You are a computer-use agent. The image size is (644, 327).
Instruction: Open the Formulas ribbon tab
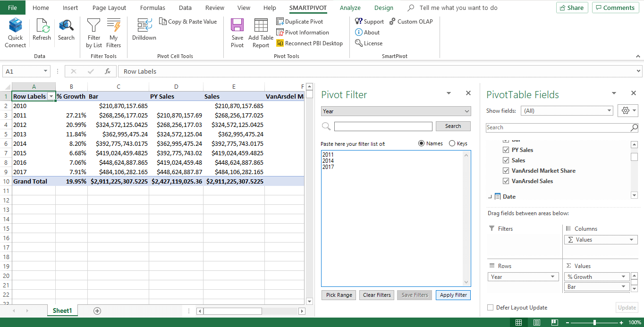click(153, 8)
